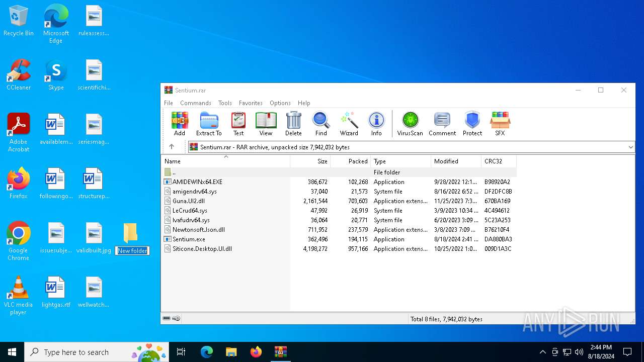Viewport: 644px width, 362px height.
Task: Select lvafudrv64.sys file
Action: 339,220
